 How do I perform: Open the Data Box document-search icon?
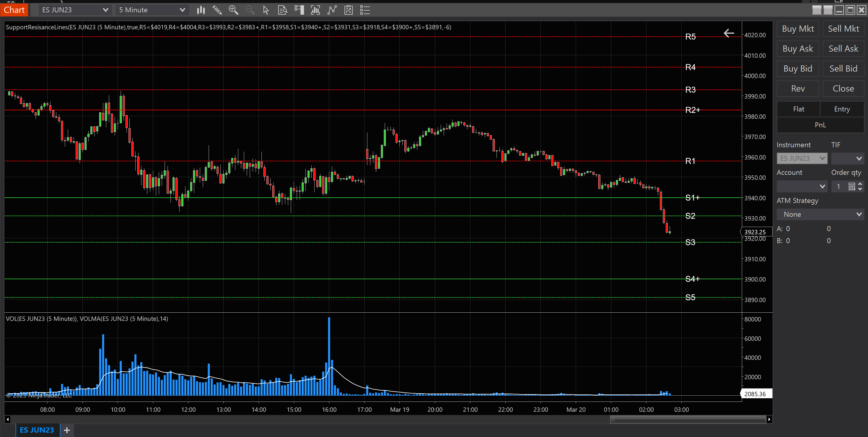[x=282, y=10]
